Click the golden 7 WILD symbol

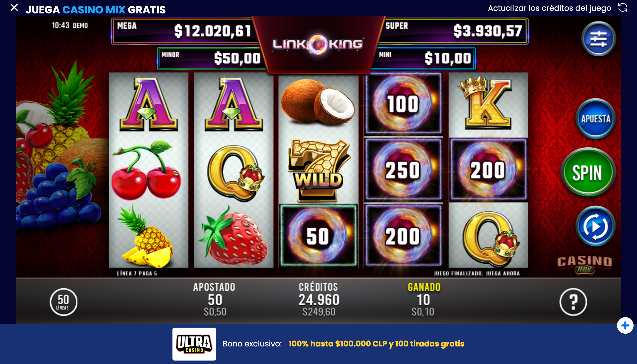[x=318, y=170]
